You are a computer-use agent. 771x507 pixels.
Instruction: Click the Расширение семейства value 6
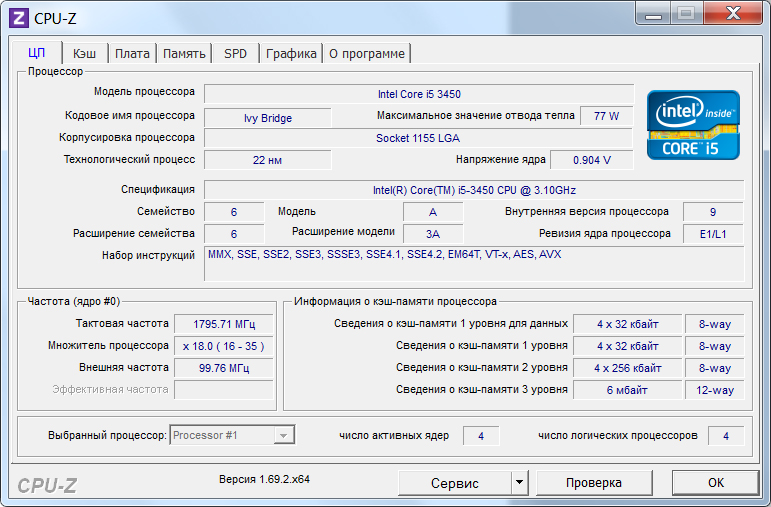pos(234,234)
